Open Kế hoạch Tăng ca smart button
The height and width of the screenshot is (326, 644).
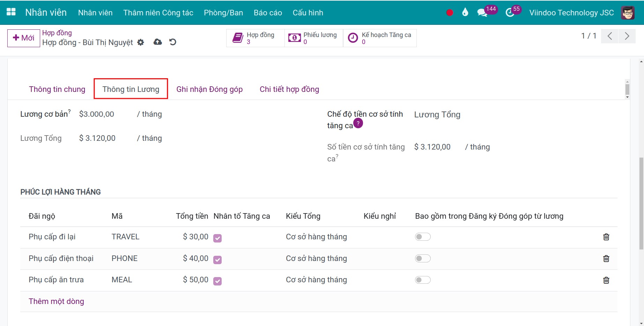(380, 38)
